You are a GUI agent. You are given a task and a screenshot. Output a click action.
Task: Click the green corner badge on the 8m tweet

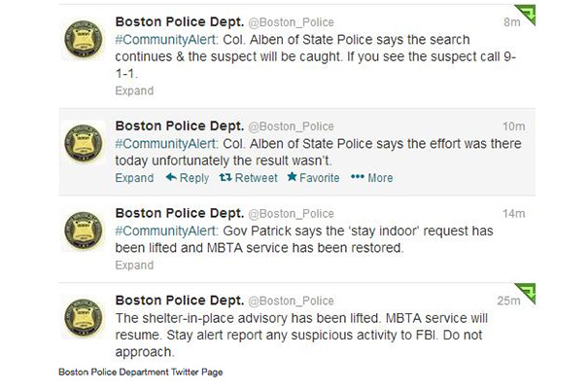(x=526, y=14)
